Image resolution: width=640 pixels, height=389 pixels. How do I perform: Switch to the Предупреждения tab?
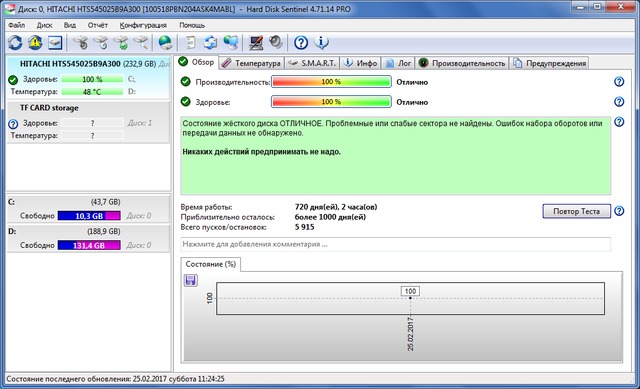550,63
